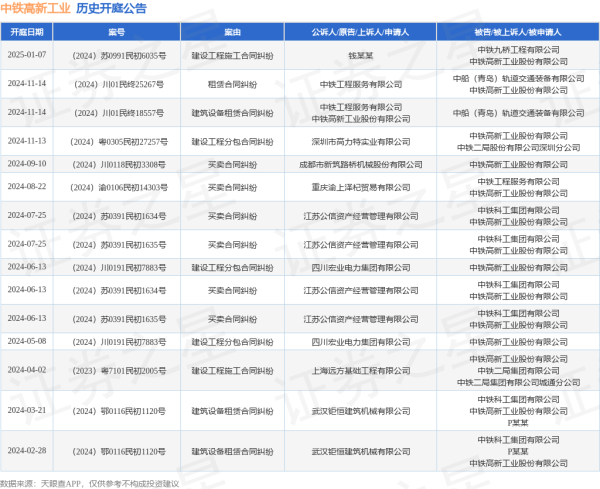Select the 被告/被上诉人/被申请人 column header
This screenshot has width=600, height=489.
[518, 32]
